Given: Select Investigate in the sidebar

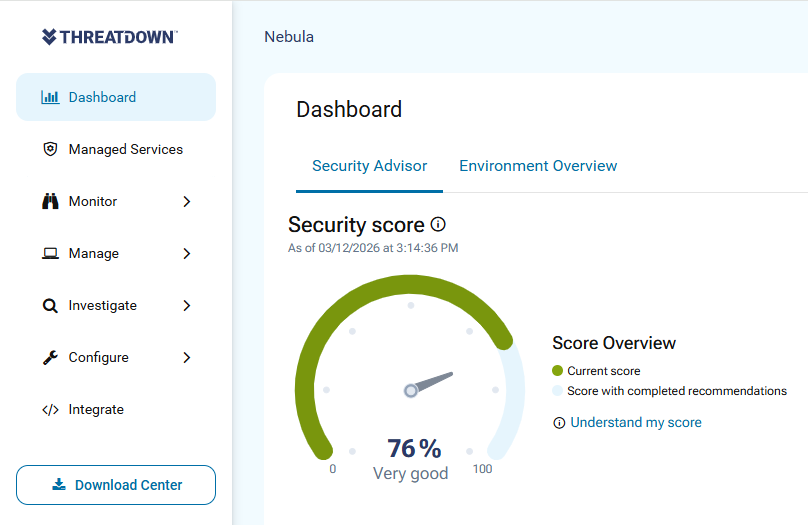Looking at the screenshot, I should (116, 306).
